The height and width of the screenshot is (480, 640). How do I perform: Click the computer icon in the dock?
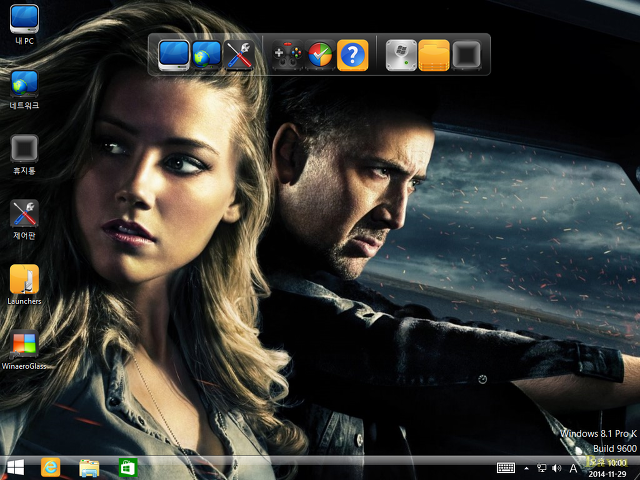174,55
